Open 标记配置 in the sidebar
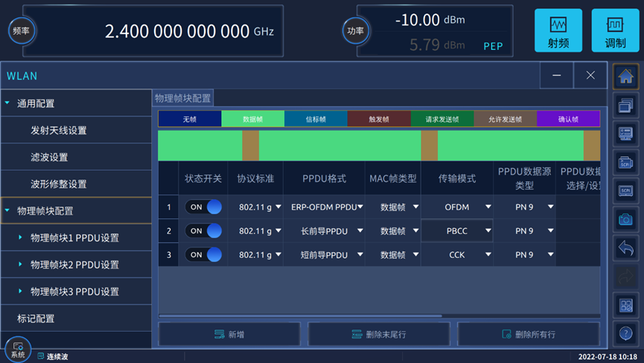 77,318
